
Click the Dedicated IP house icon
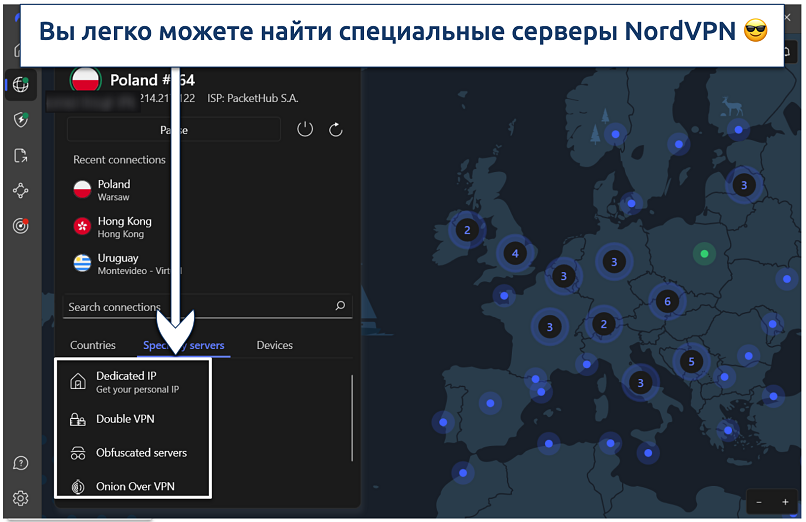point(78,382)
